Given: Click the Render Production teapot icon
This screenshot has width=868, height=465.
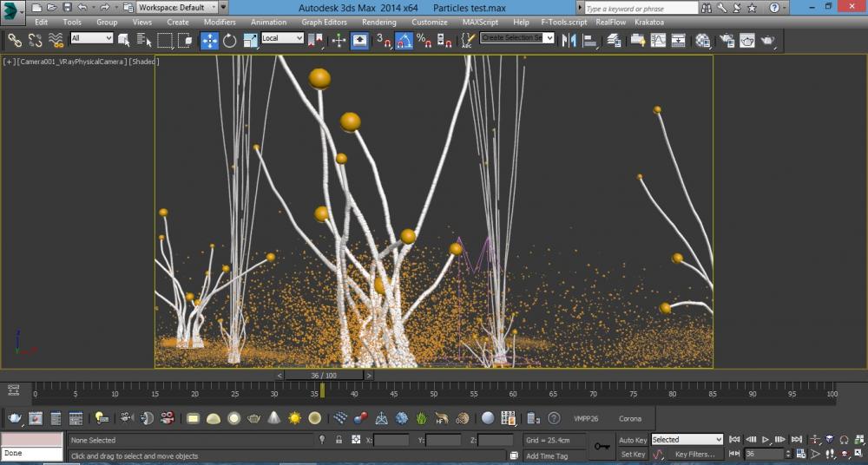Looking at the screenshot, I should 768,40.
